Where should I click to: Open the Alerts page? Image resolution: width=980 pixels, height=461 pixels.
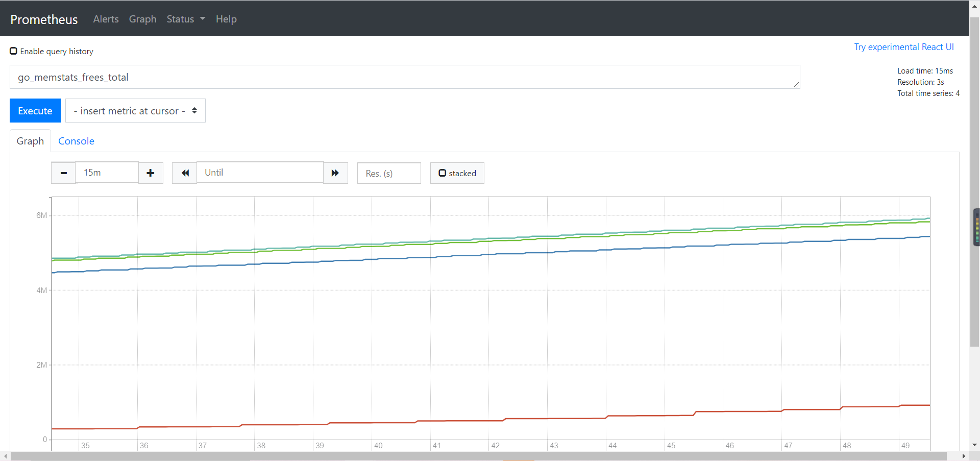click(106, 19)
